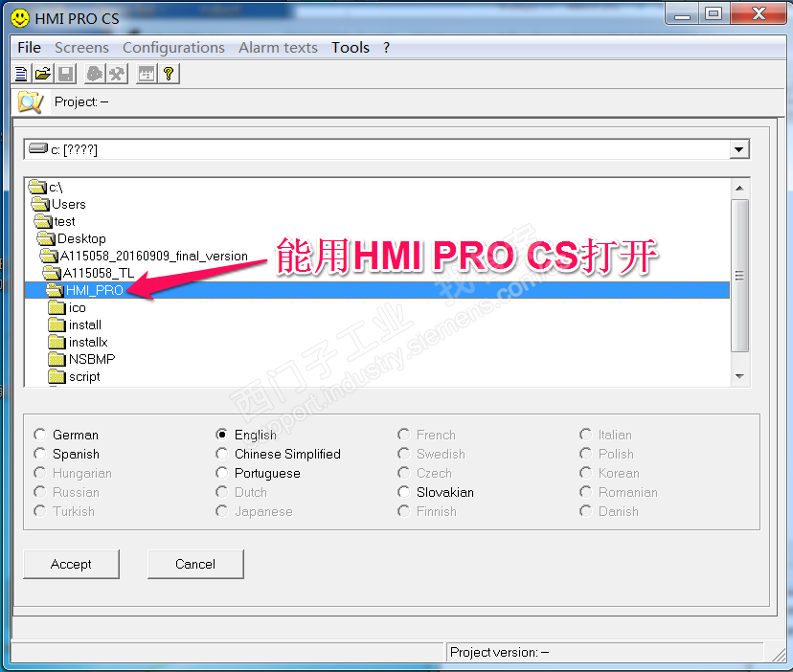
Task: Select the Desktop folder in tree
Action: 81,238
